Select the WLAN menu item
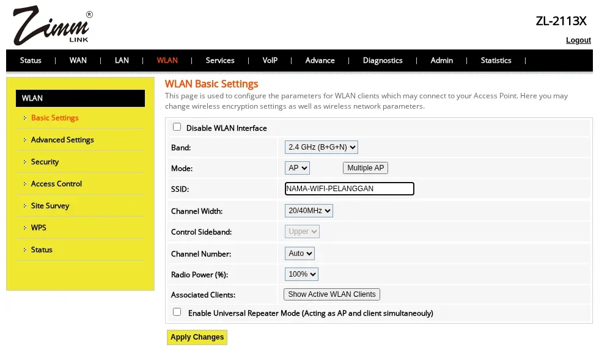This screenshot has width=599, height=364. (x=167, y=60)
